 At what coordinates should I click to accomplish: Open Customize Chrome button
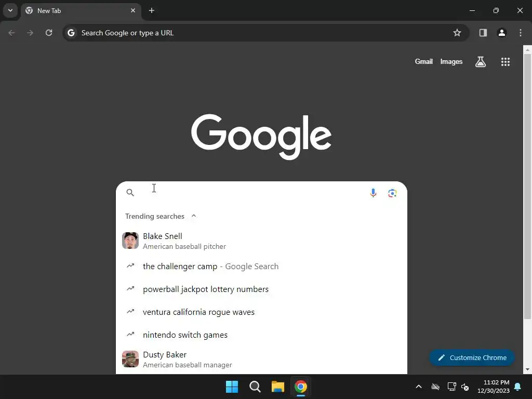point(472,357)
